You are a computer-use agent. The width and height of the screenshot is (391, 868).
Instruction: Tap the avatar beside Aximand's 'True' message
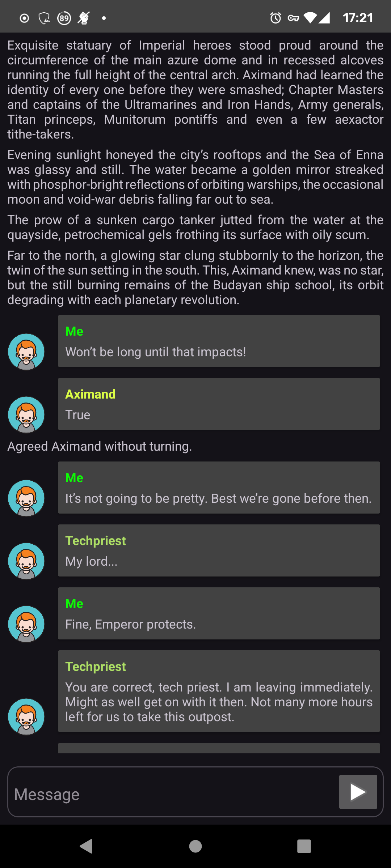(x=26, y=414)
